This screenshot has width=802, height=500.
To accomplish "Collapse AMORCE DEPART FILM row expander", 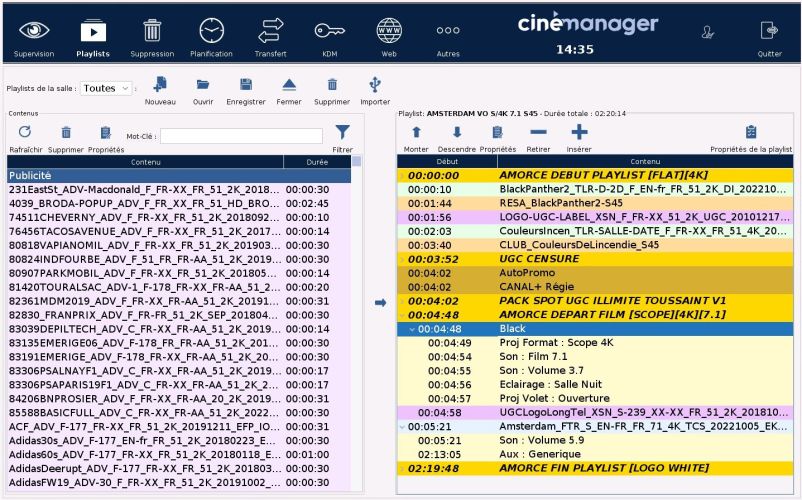I will click(x=402, y=315).
